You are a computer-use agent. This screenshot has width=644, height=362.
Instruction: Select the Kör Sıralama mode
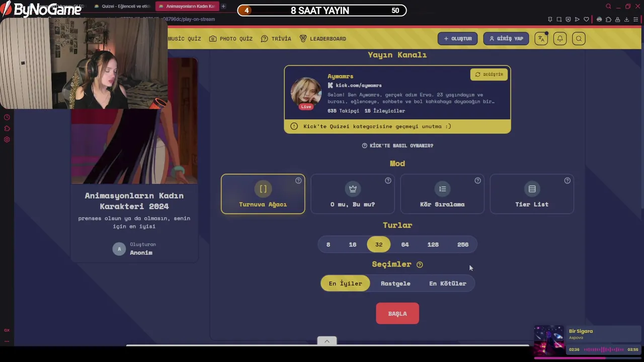tap(442, 194)
